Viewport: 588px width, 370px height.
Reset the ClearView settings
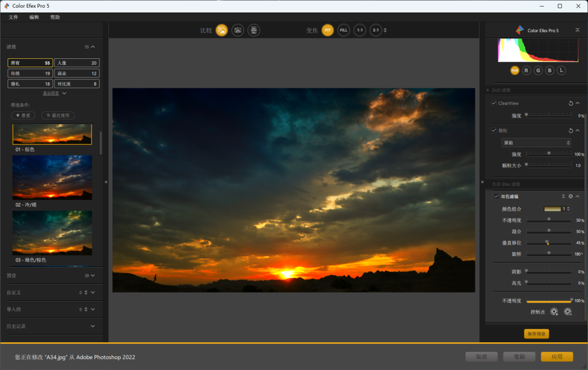(571, 103)
